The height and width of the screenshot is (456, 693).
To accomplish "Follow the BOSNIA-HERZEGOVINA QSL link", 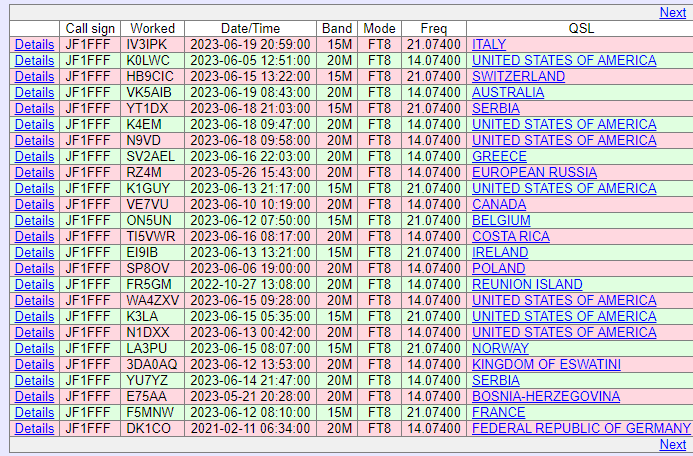I will (x=546, y=396).
